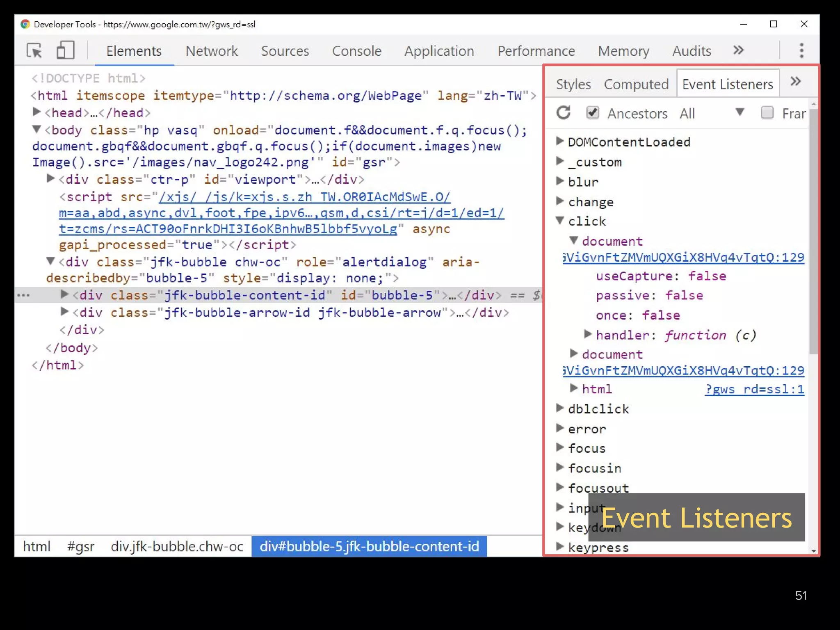
Task: Expand the keypress event group
Action: click(x=560, y=546)
